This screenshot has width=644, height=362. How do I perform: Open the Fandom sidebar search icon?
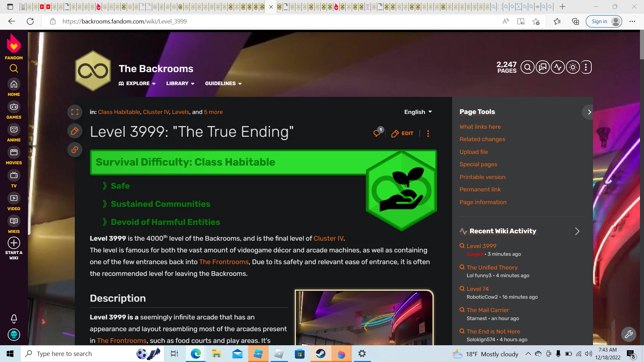[14, 68]
